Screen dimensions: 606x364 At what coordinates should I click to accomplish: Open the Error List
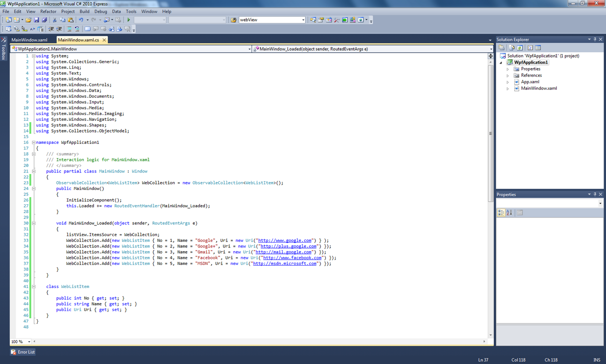pos(22,352)
